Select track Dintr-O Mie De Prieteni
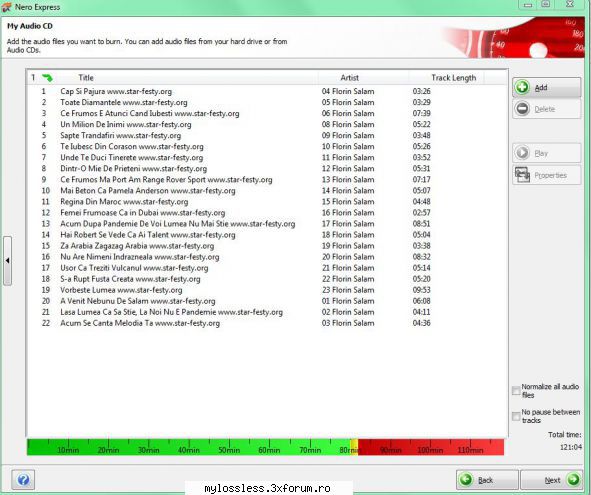 point(133,169)
